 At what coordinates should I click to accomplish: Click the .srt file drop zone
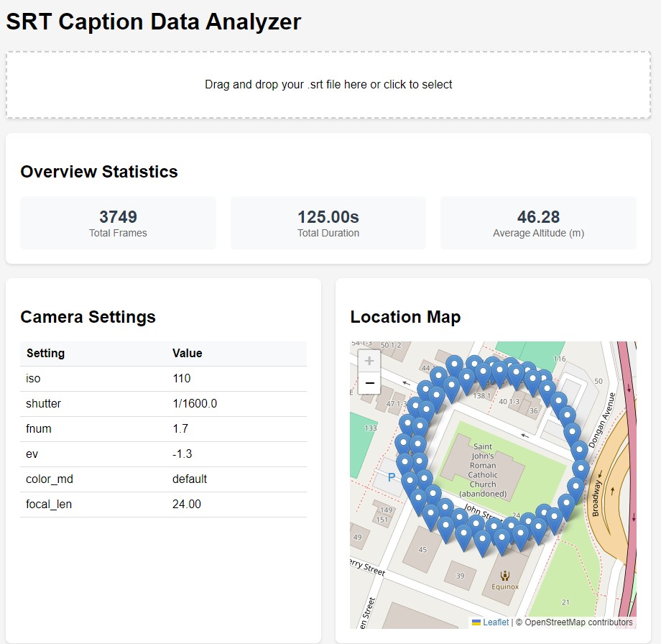point(328,84)
